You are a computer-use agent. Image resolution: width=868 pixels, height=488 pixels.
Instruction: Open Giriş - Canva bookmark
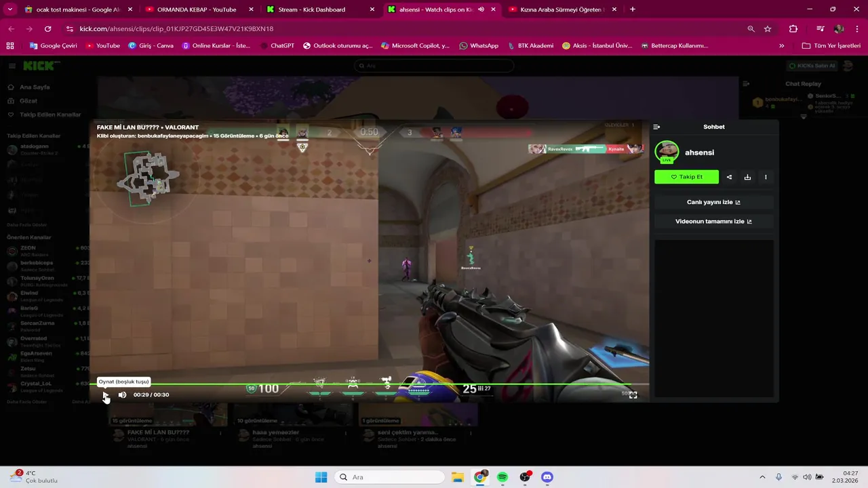click(x=151, y=45)
